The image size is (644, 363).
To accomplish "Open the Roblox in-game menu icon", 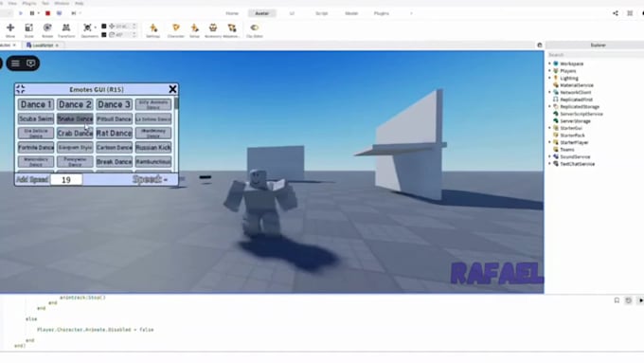I will click(15, 64).
